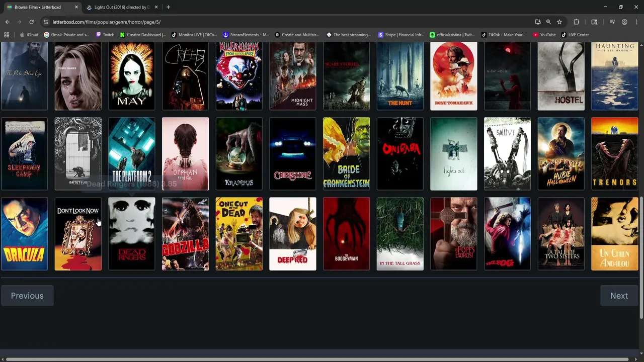This screenshot has height=362, width=644.
Task: Open the Hubie Halloween poster
Action: [x=561, y=154]
